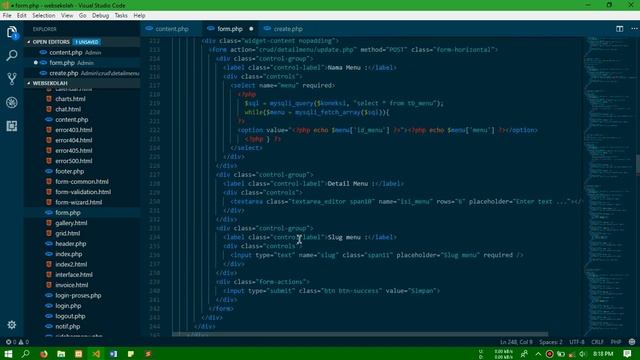Open form-wizard.html in the file tree
This screenshot has height=360, width=640.
78,202
